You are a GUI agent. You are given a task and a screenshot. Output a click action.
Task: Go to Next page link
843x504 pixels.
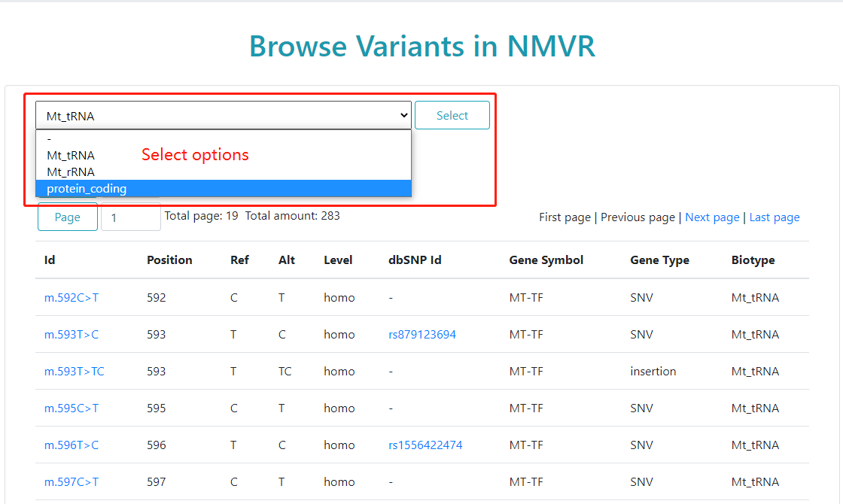pos(712,217)
